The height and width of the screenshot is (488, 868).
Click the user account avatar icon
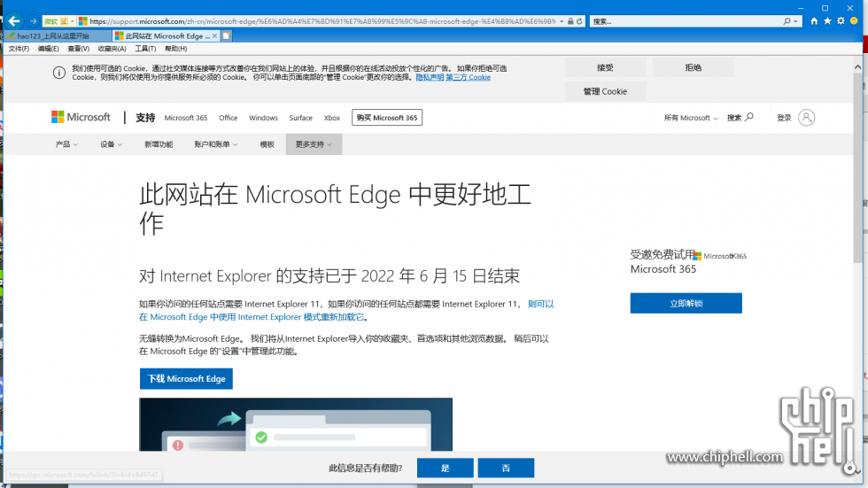807,117
